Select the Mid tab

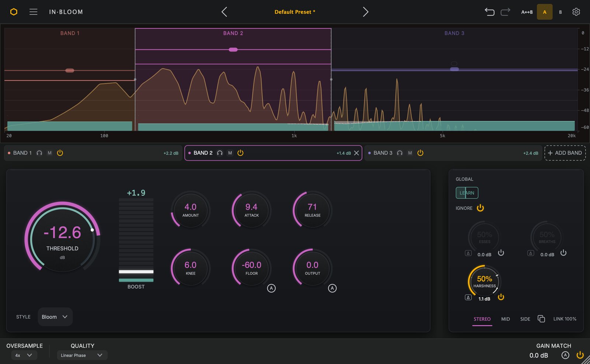tap(506, 319)
